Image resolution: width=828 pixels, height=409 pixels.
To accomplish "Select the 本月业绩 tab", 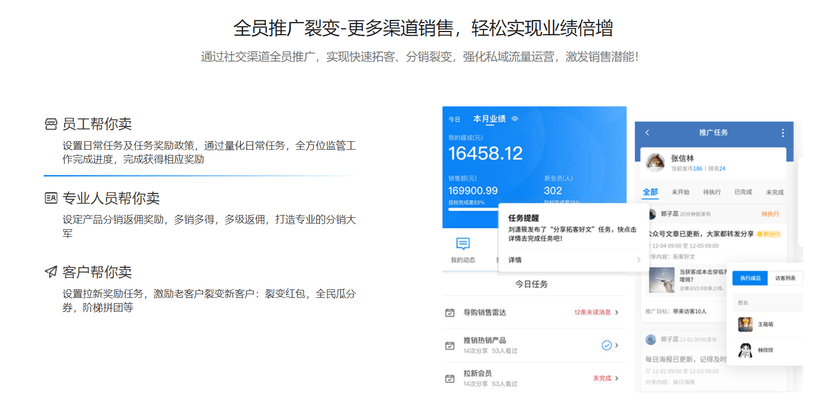I will [489, 119].
